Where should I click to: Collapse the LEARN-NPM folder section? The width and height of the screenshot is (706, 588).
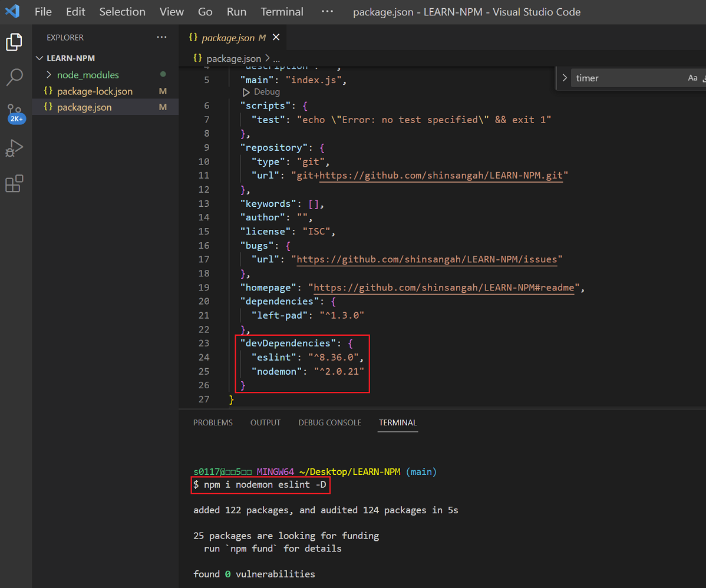point(39,58)
